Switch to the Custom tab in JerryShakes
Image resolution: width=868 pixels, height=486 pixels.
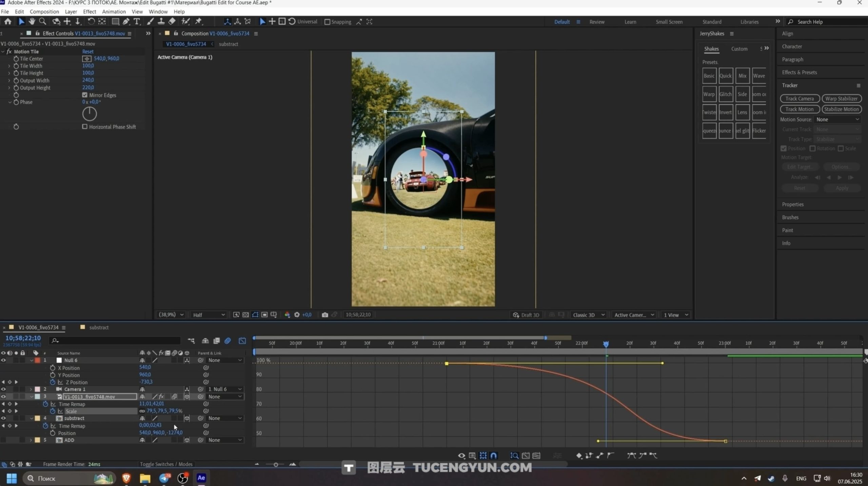pyautogui.click(x=739, y=49)
